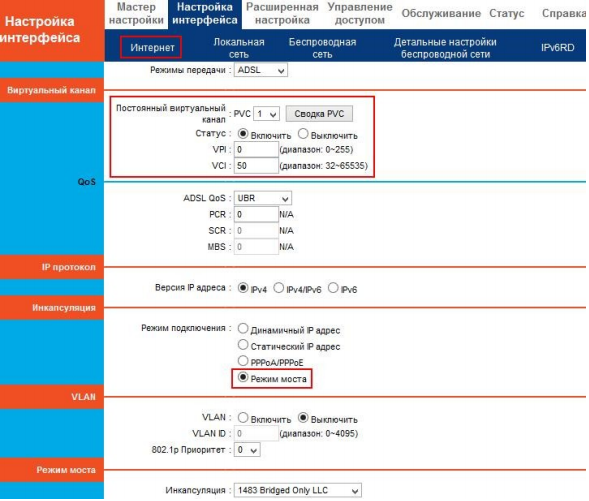The width and height of the screenshot is (589, 501).
Task: Click the PCR value field
Action: click(x=256, y=214)
